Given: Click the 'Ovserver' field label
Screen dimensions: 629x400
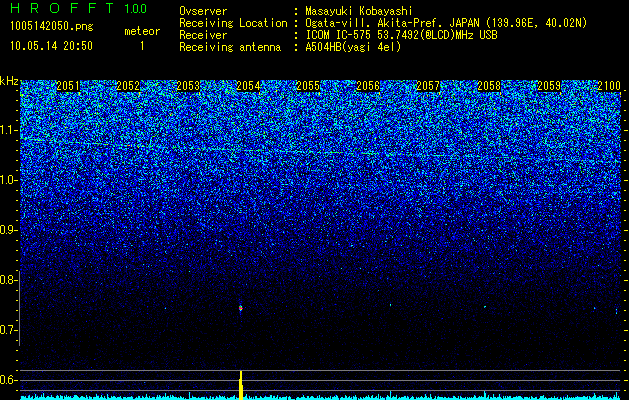Looking at the screenshot, I should point(203,12).
